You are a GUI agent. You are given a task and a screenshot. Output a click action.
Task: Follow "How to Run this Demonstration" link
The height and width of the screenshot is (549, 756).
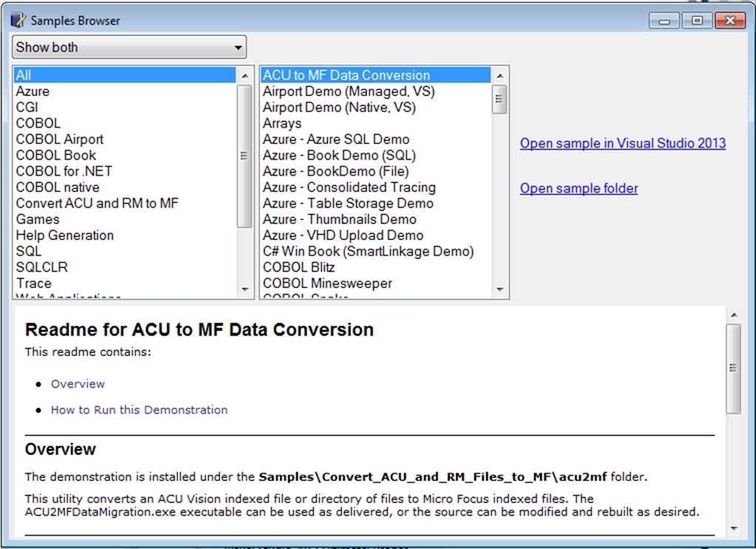tap(140, 409)
